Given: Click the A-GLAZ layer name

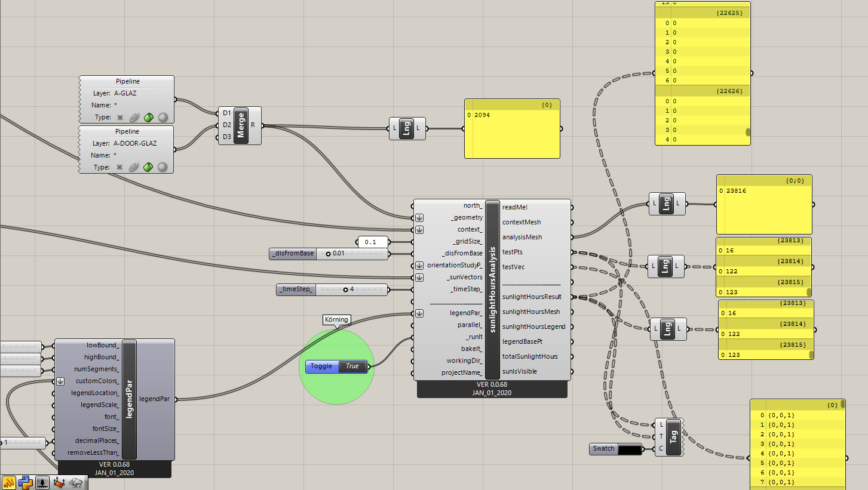Looking at the screenshot, I should [x=125, y=93].
